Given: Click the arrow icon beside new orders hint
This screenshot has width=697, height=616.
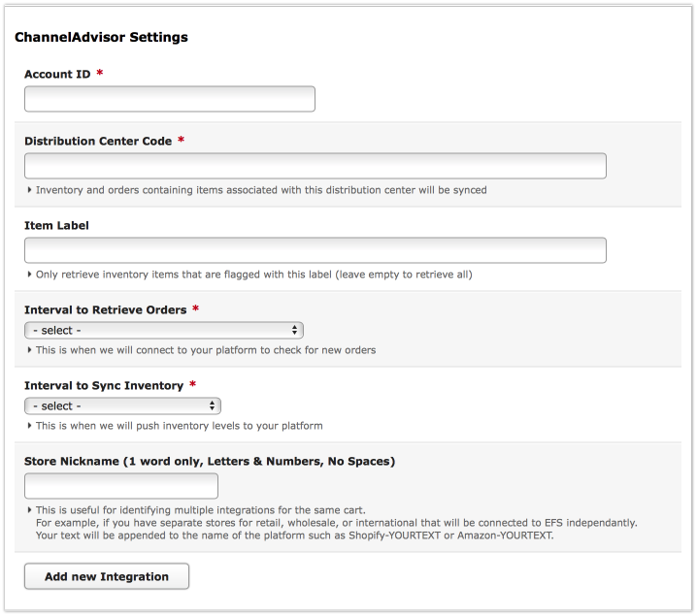Looking at the screenshot, I should (x=29, y=350).
